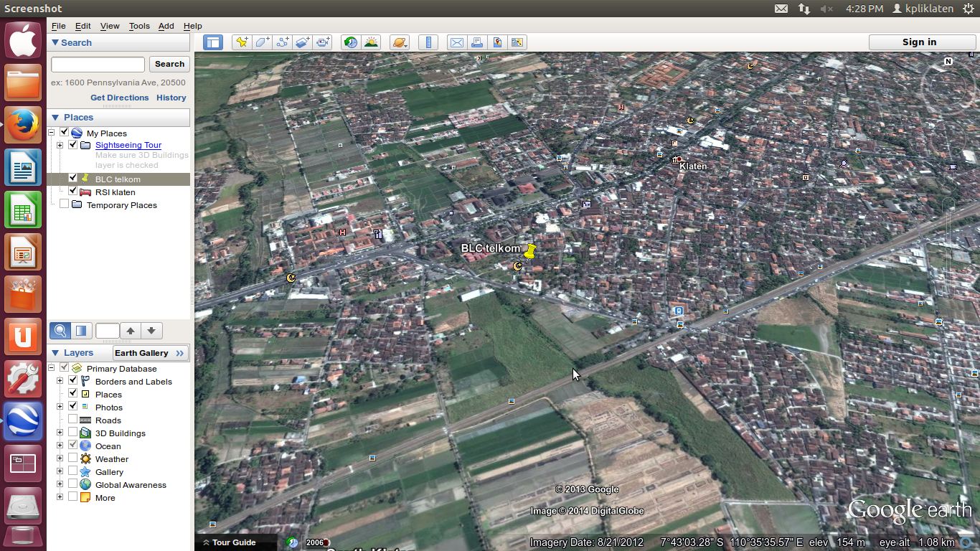The height and width of the screenshot is (551, 980).
Task: Enable the Weather layer checkbox
Action: click(73, 458)
